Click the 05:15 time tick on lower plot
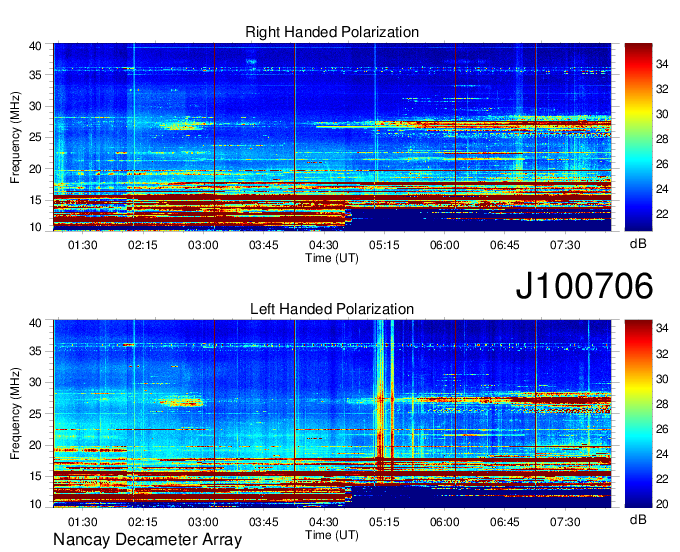 tap(384, 522)
